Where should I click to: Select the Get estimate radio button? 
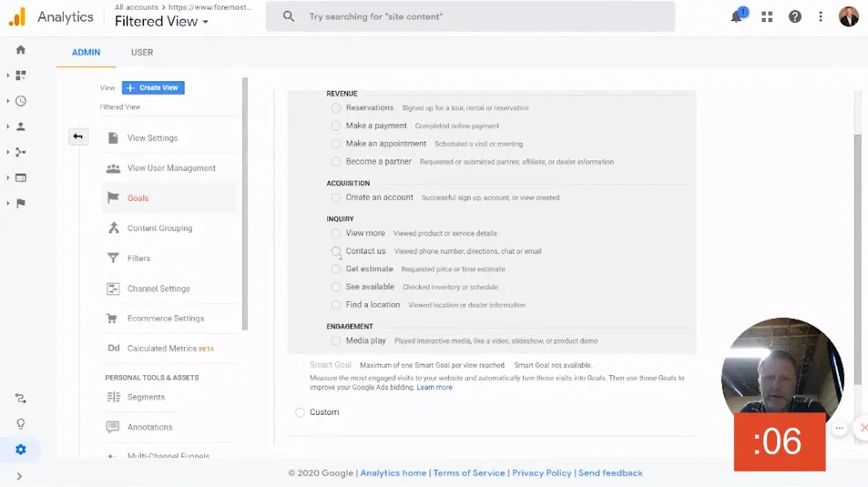click(x=336, y=269)
